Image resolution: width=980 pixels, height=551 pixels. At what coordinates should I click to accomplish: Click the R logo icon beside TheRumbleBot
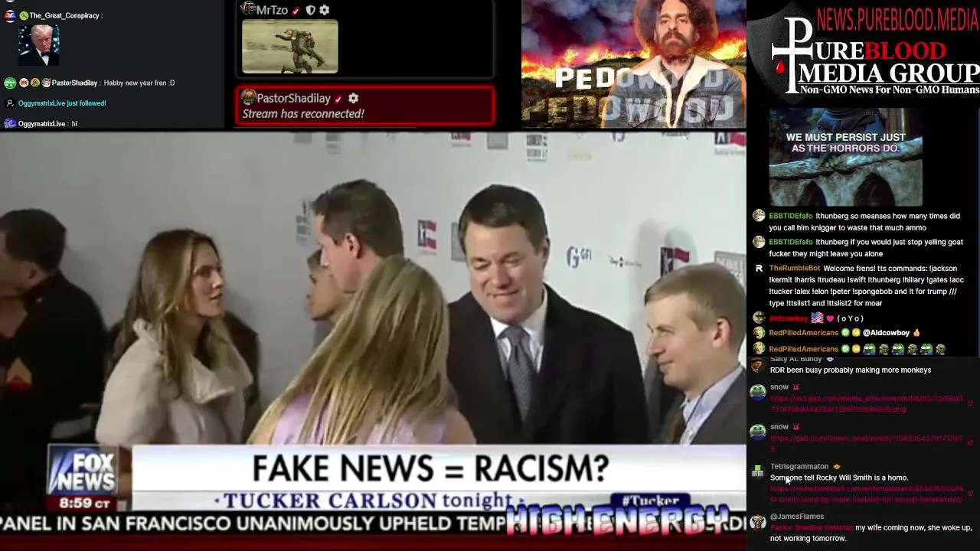[759, 269]
